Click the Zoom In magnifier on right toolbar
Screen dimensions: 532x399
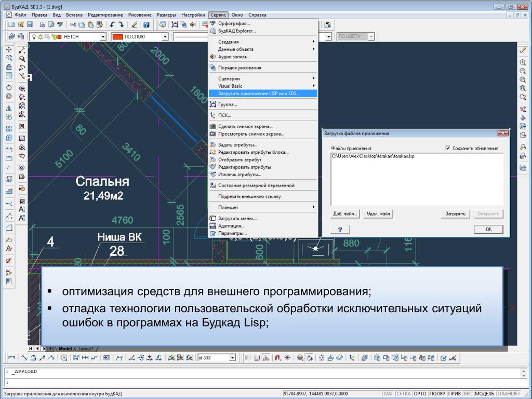point(523,62)
